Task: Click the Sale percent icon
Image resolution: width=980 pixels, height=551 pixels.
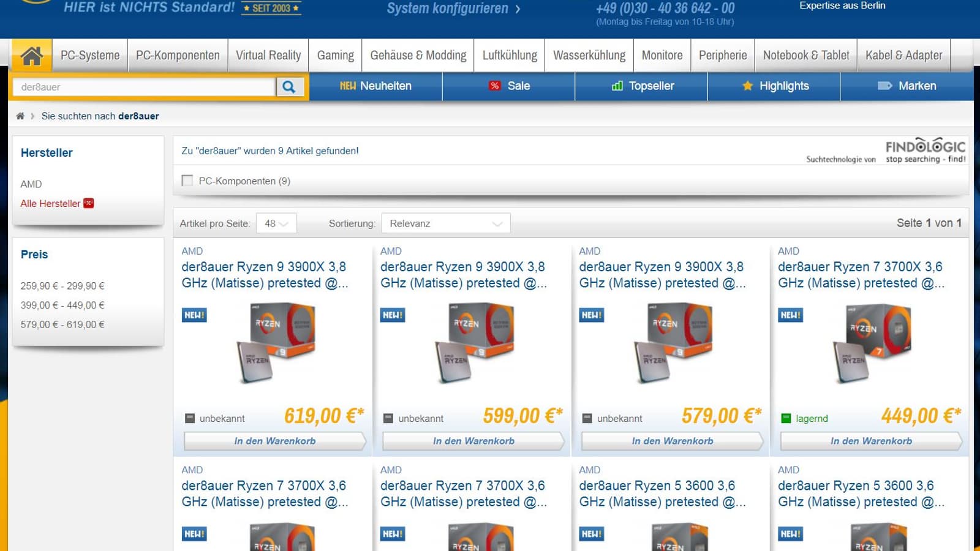Action: pyautogui.click(x=495, y=86)
